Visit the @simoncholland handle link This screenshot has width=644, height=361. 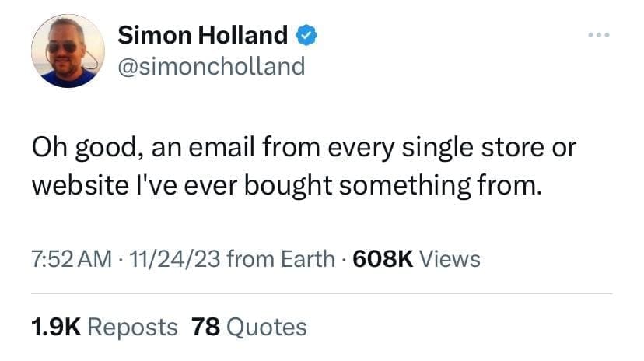[211, 66]
